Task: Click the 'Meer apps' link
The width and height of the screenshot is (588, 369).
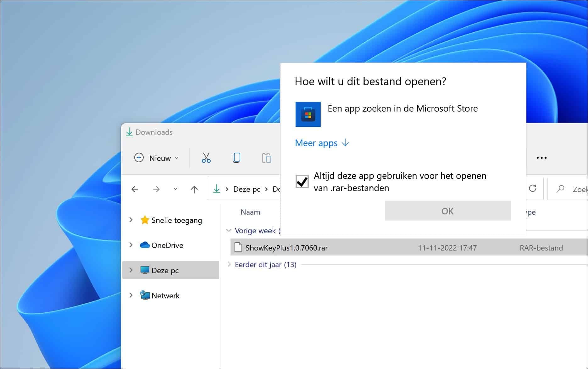Action: click(316, 143)
